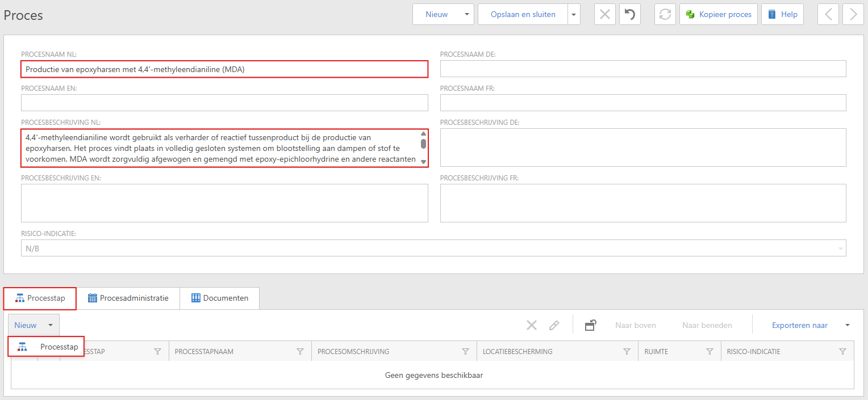Viewport: 868px width, 400px height.
Task: Open the Documenten tab
Action: [219, 298]
